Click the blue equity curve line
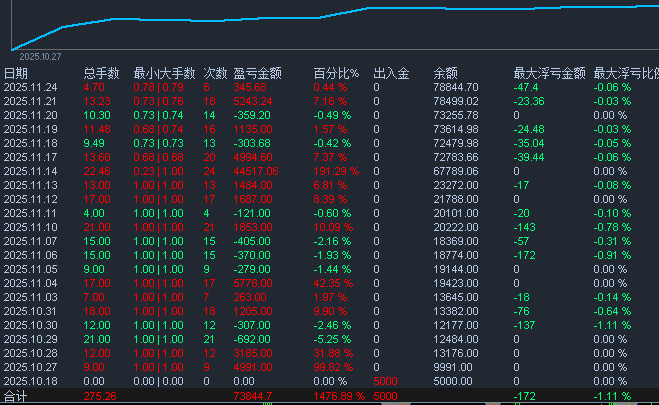 click(x=200, y=19)
